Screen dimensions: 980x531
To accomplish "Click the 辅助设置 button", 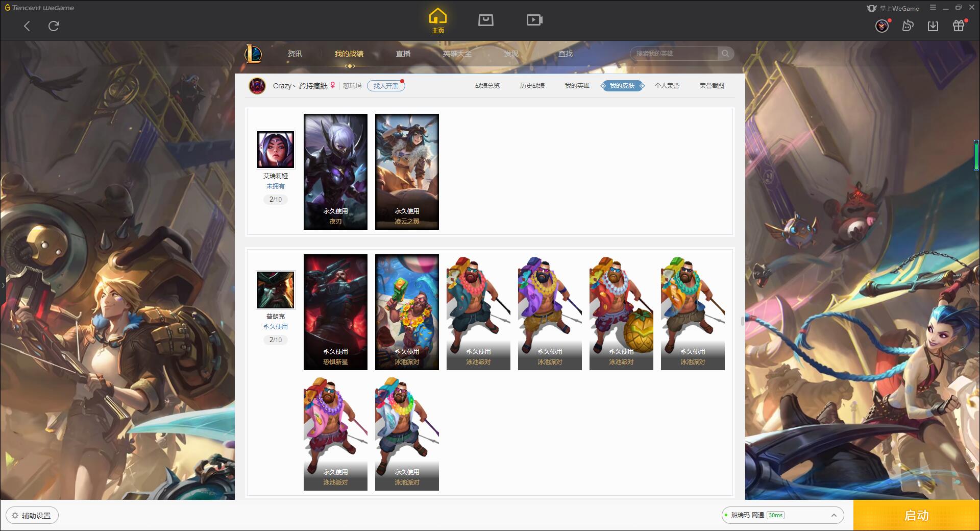I will [x=32, y=516].
